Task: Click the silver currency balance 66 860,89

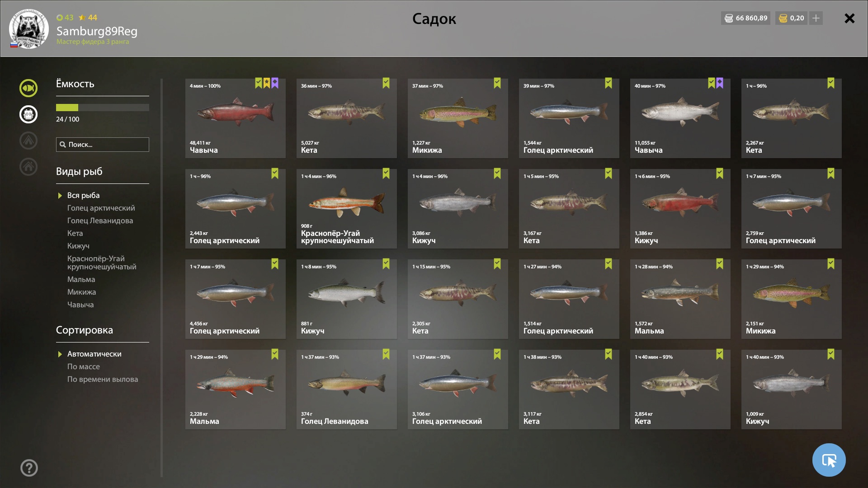Action: pyautogui.click(x=746, y=18)
